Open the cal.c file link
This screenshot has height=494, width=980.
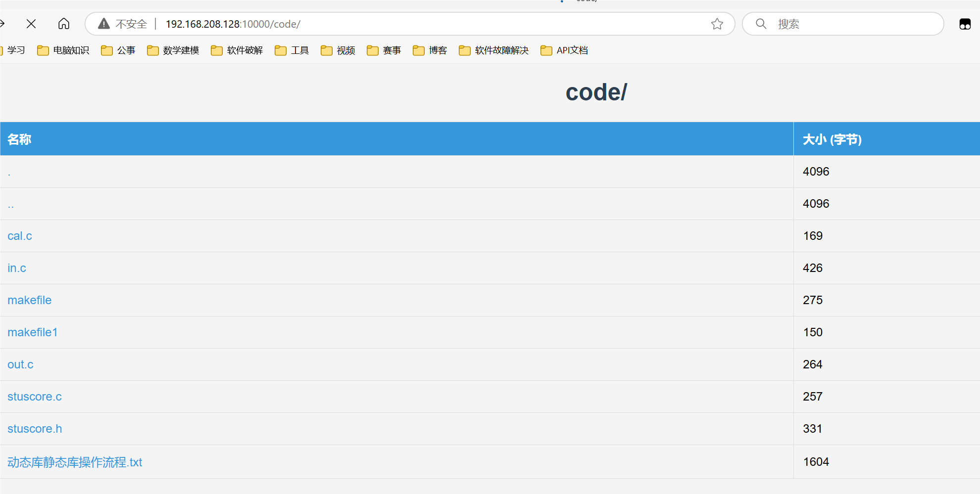pos(20,236)
